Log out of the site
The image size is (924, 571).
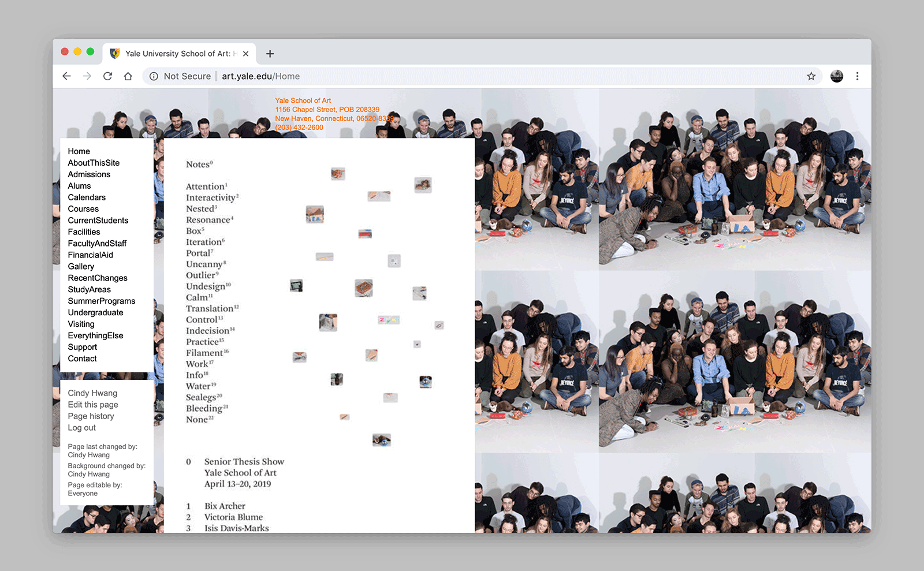coord(81,427)
